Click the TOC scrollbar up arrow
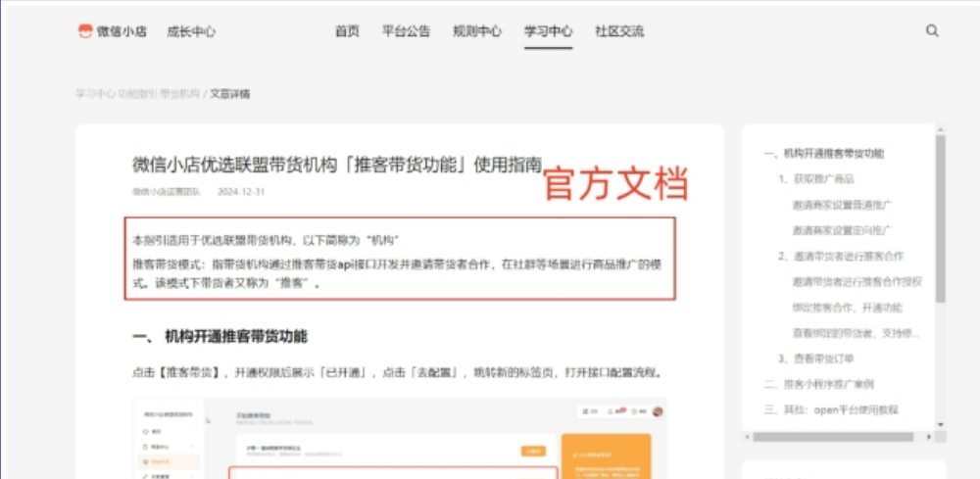The image size is (980, 479). coord(941,130)
